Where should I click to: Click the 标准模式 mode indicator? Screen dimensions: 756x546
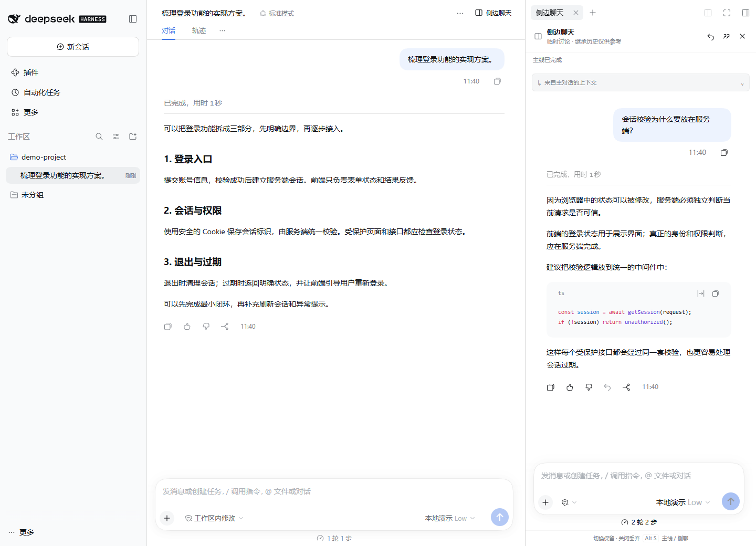(x=277, y=14)
